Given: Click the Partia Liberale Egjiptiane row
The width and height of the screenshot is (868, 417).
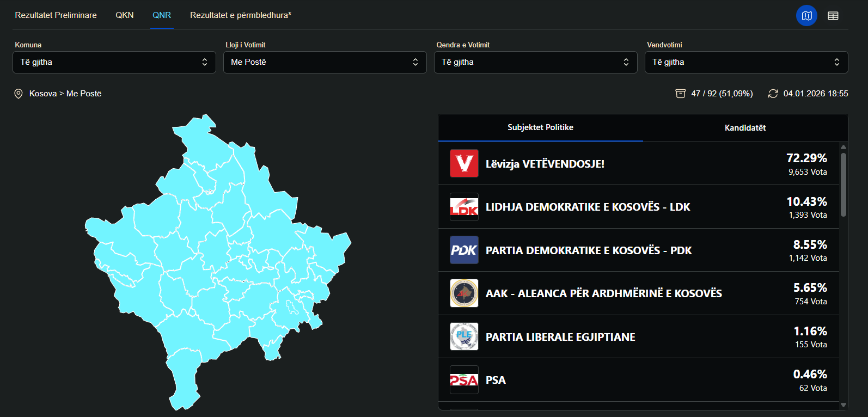Looking at the screenshot, I should [639, 336].
